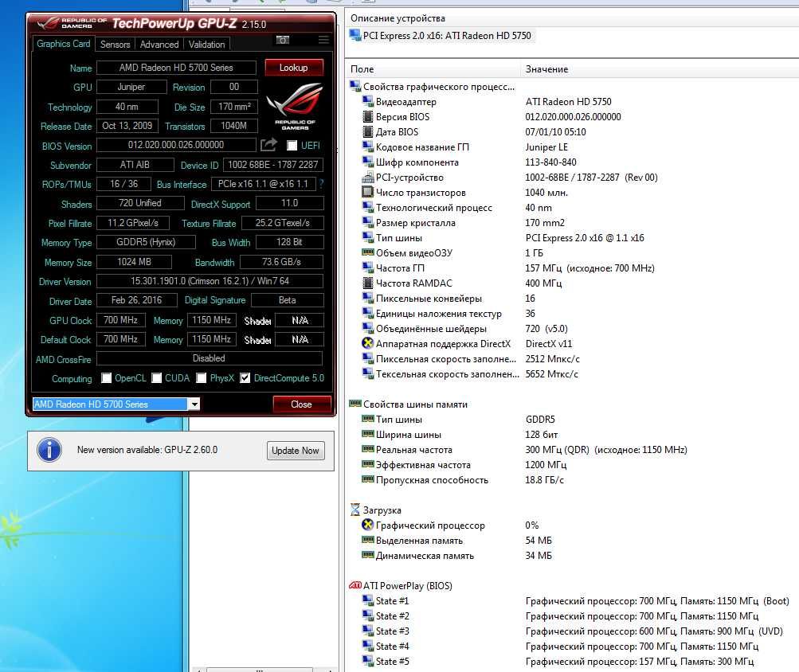Select the Размер кристалла row
This screenshot has width=799, height=672.
coord(463,223)
